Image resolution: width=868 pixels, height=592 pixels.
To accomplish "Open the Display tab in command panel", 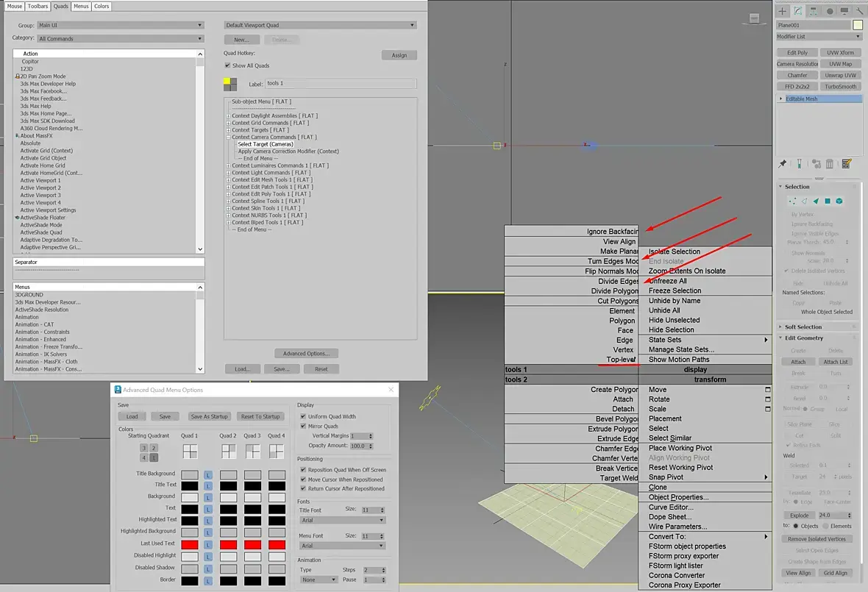I will coord(844,10).
